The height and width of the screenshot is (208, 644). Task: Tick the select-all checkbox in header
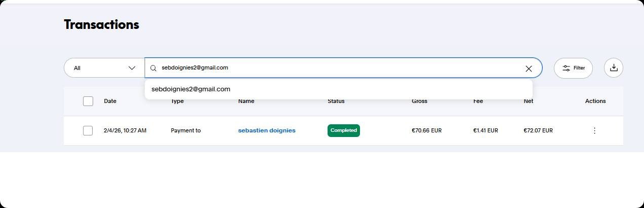(88, 101)
